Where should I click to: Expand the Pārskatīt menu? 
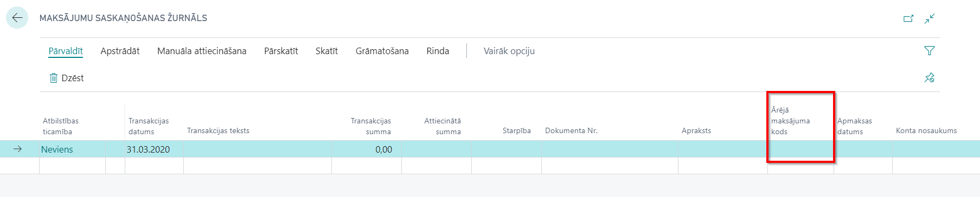tap(281, 51)
